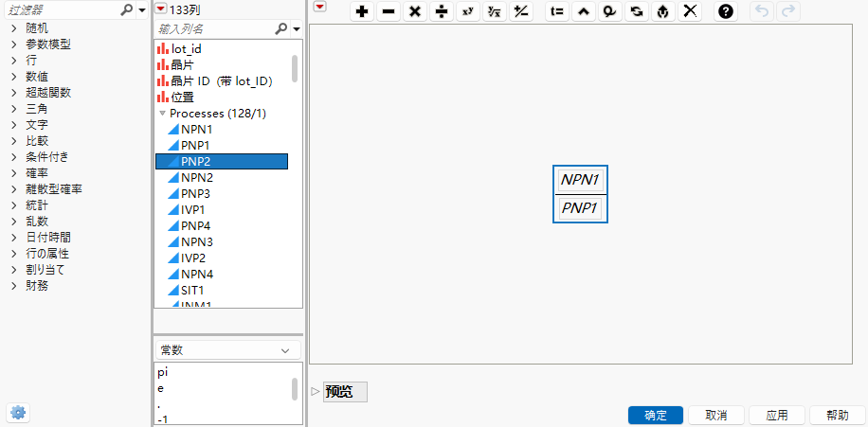Insert the multiplication operator
Screen dimensions: 868x427
pyautogui.click(x=415, y=11)
